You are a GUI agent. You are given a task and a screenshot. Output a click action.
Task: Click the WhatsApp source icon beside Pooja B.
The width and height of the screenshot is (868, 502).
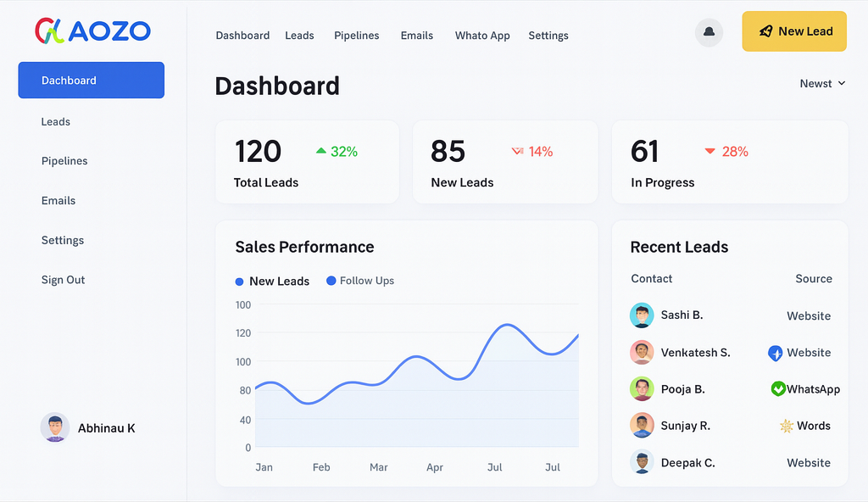(780, 389)
